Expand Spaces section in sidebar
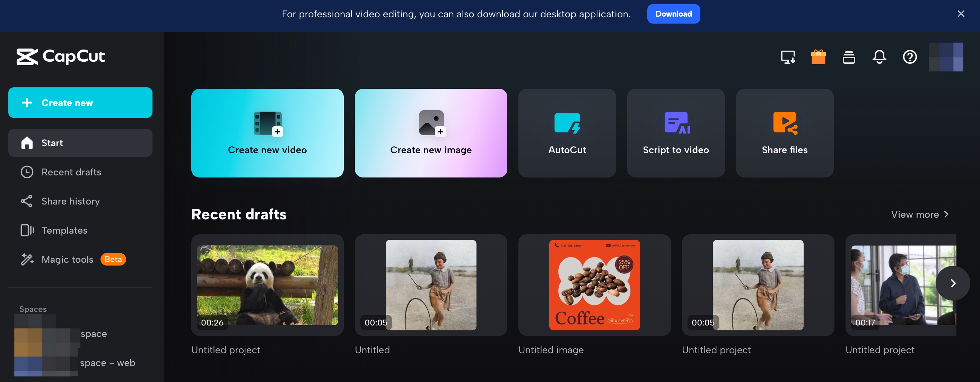 [33, 309]
